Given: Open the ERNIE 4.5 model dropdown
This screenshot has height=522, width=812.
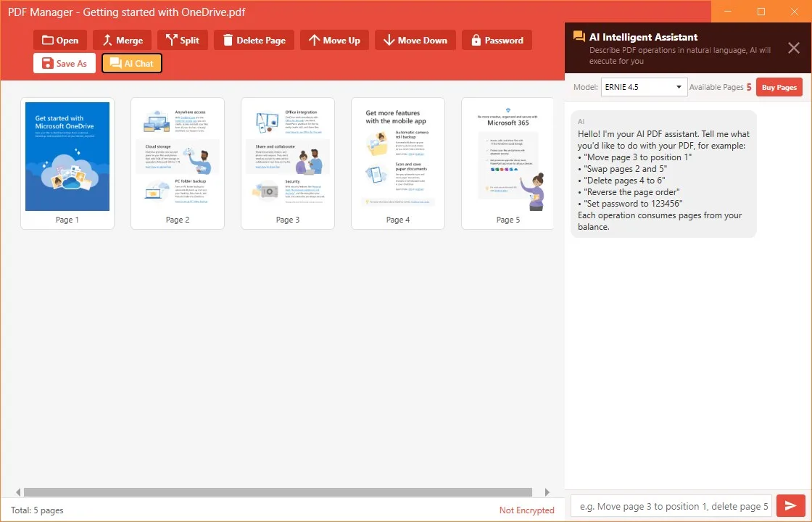Looking at the screenshot, I should (644, 87).
